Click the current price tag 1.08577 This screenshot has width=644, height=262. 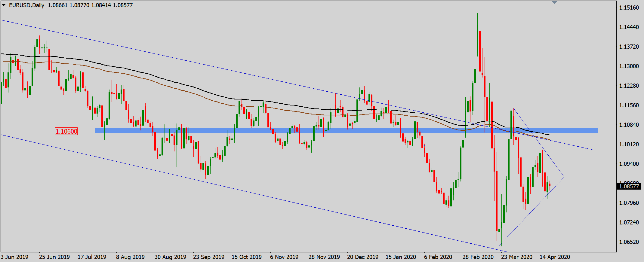point(629,186)
